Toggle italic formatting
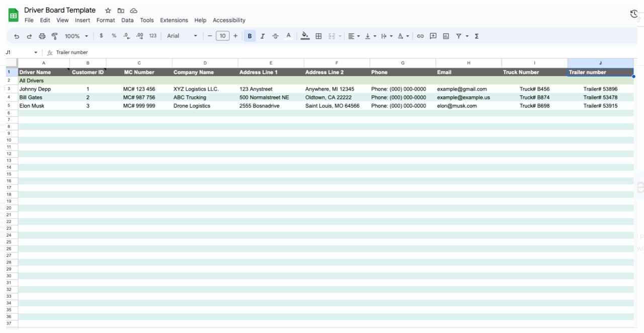The height and width of the screenshot is (333, 644). (x=262, y=36)
